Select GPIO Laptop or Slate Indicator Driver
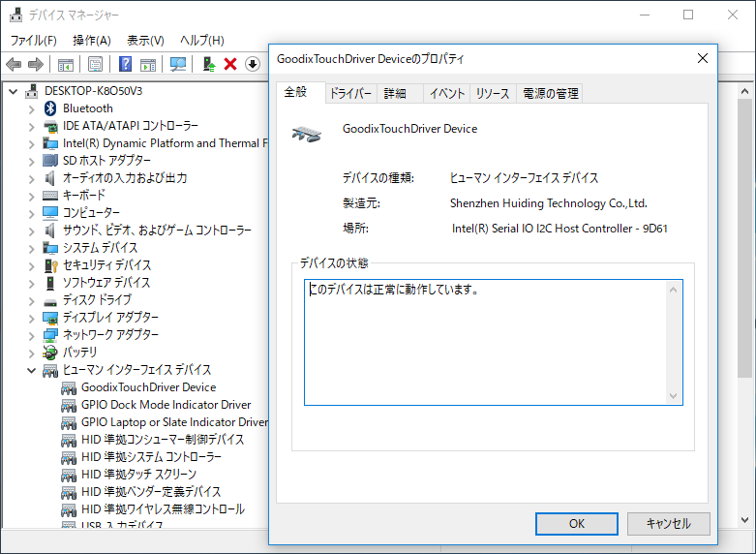This screenshot has height=554, width=756. (x=174, y=421)
